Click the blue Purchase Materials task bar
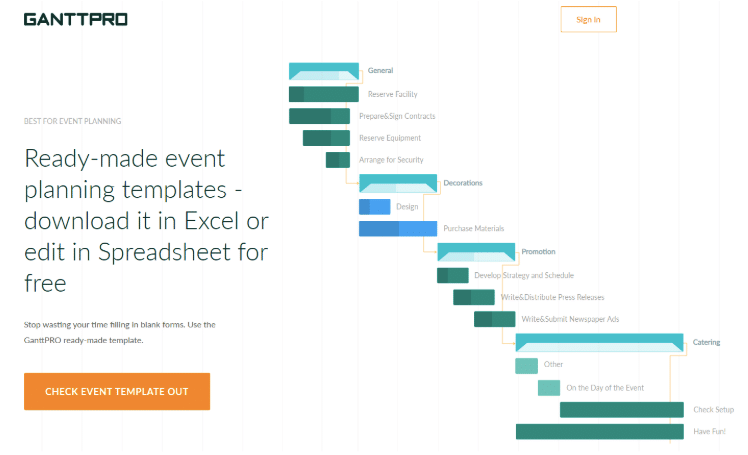Image resolution: width=748 pixels, height=455 pixels. tap(398, 228)
